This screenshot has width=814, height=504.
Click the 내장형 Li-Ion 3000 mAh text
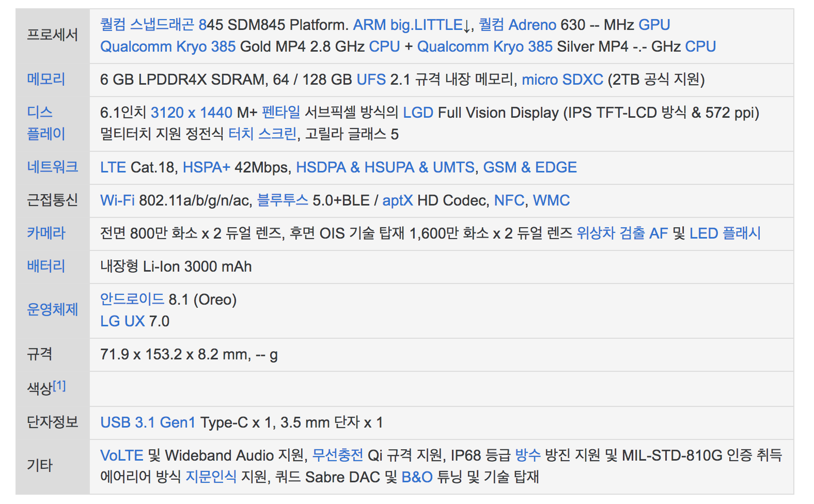176,266
